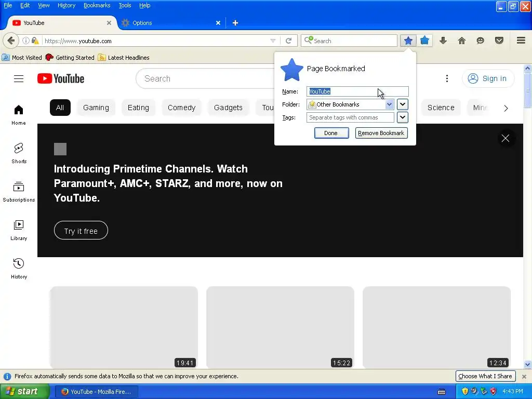The height and width of the screenshot is (399, 532).
Task: Click the YouTube logo
Action: (x=61, y=79)
